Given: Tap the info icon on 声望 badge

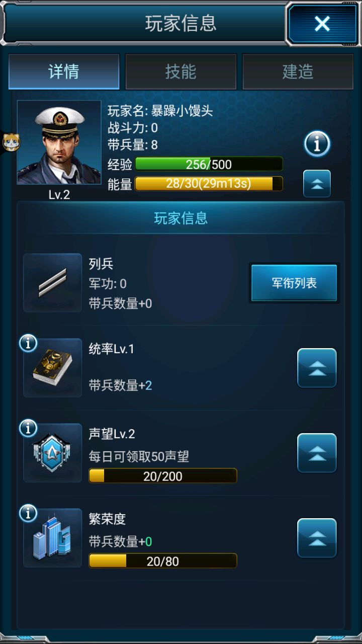Looking at the screenshot, I should 28,428.
